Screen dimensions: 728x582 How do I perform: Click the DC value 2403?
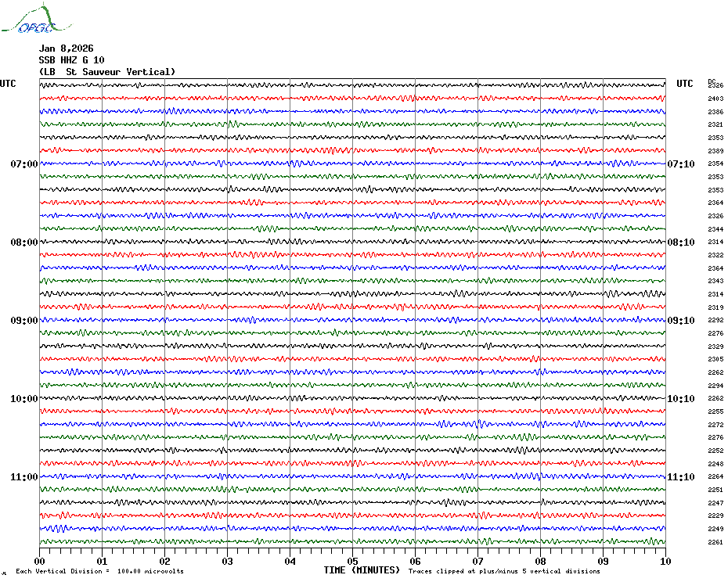[715, 99]
